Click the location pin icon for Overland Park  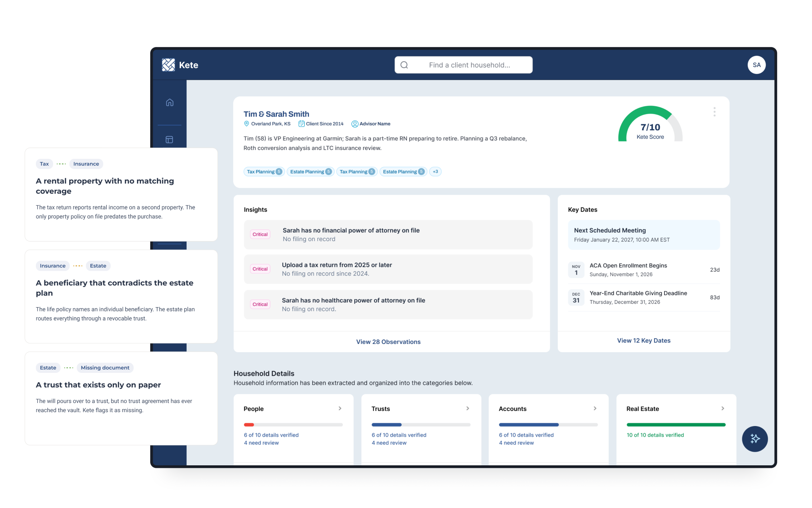(246, 124)
